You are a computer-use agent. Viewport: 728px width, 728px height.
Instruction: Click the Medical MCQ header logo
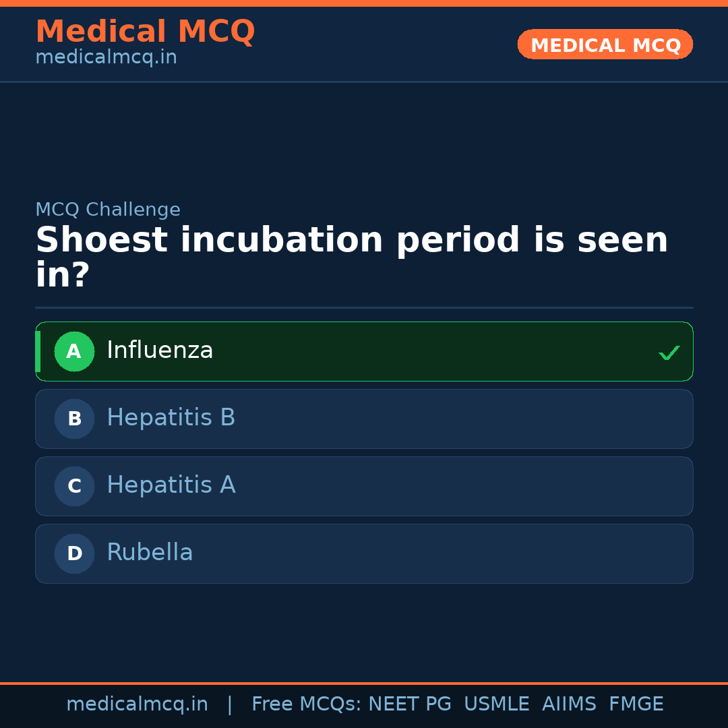click(145, 32)
